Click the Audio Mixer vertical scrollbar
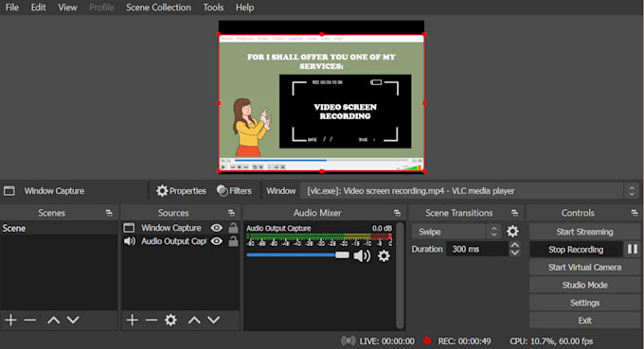 400,275
